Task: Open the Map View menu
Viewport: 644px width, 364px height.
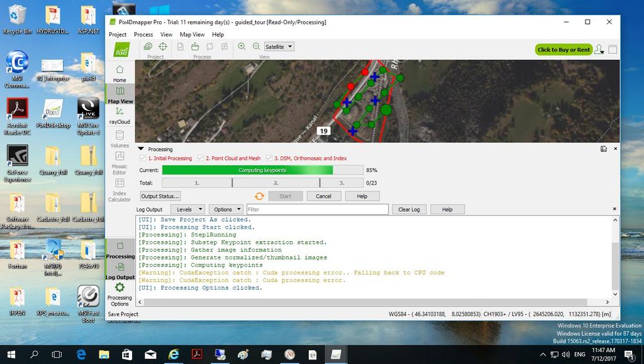Action: coord(192,35)
